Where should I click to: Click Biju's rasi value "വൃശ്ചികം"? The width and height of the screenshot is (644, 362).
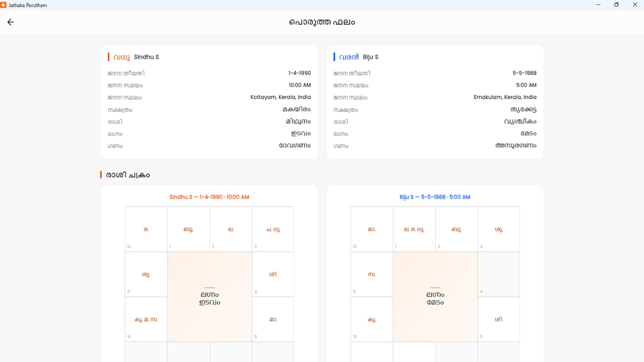pyautogui.click(x=520, y=121)
